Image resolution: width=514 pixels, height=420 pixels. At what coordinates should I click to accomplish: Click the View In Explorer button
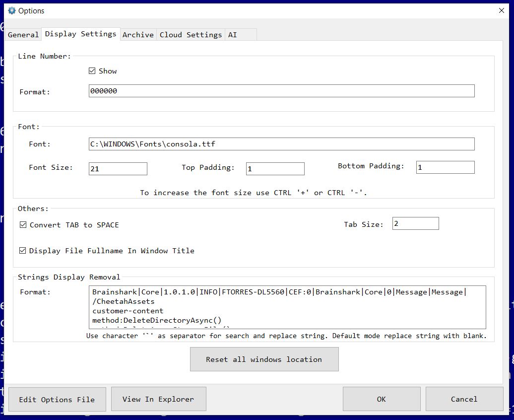(159, 399)
